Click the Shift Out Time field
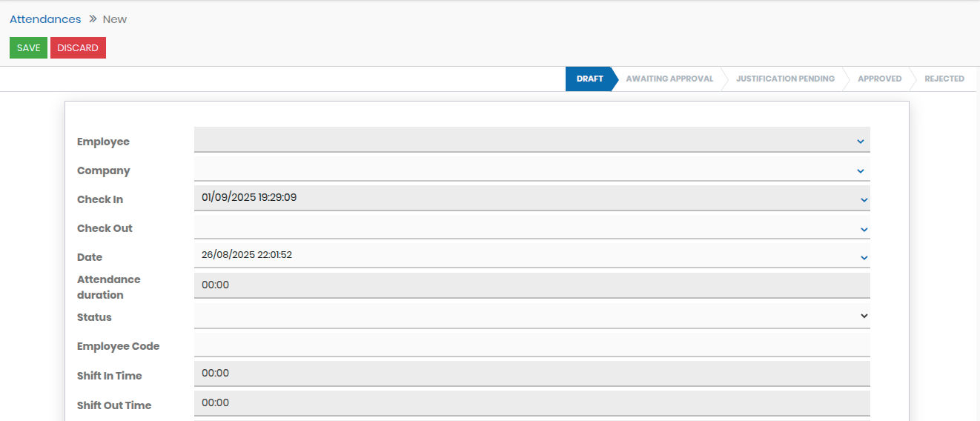The image size is (980, 421). [x=531, y=403]
